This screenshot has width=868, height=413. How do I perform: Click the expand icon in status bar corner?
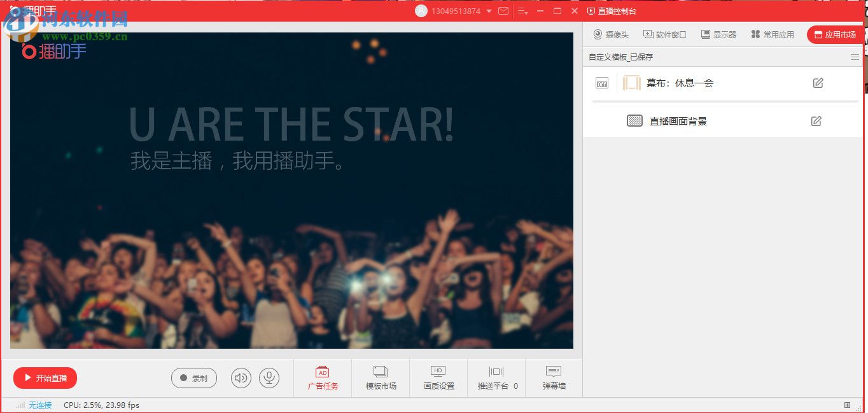847,405
